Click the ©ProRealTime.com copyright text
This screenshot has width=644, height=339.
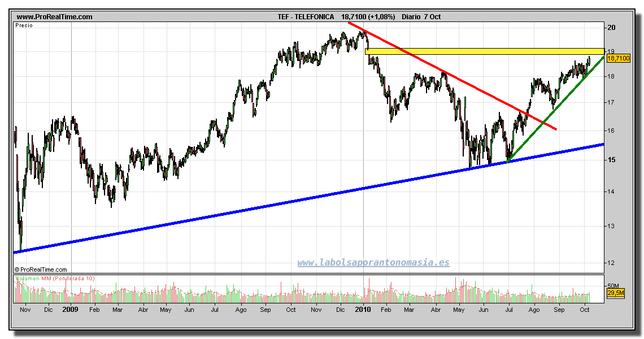[x=41, y=270]
